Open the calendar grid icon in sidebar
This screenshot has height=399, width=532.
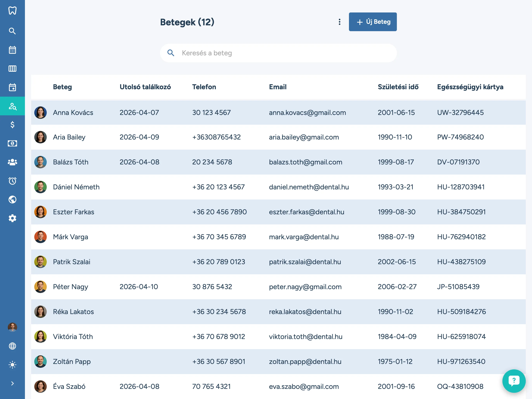click(x=12, y=50)
